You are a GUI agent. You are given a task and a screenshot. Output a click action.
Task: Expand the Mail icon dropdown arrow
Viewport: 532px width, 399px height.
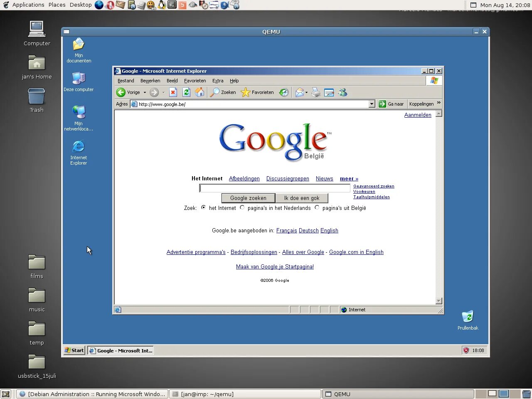point(306,92)
